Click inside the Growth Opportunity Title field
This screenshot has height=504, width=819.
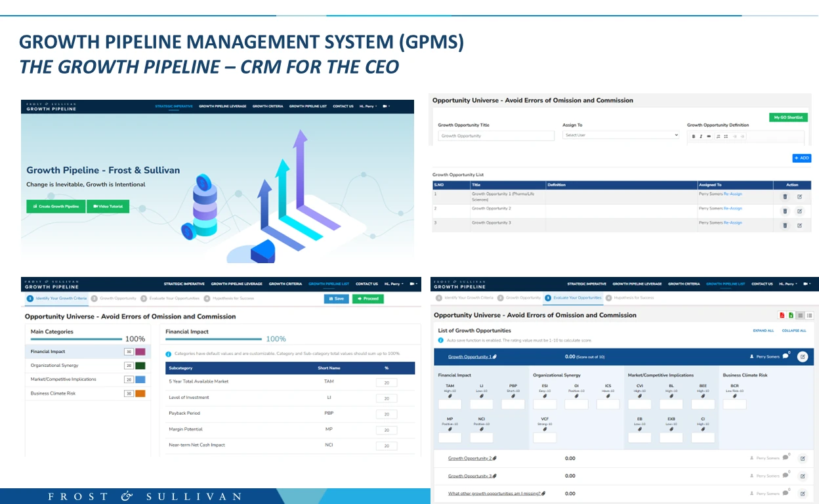(495, 135)
